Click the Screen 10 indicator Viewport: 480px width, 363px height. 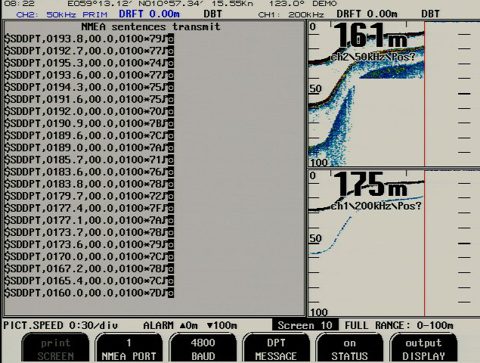(305, 325)
